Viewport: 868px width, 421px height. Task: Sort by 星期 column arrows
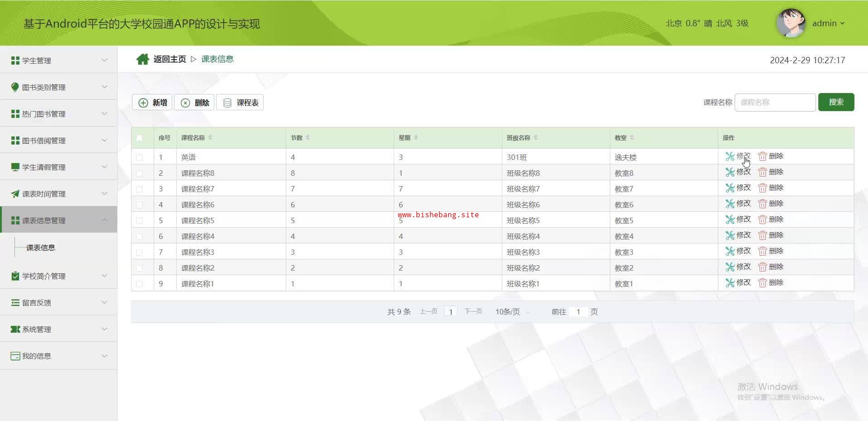(x=416, y=137)
